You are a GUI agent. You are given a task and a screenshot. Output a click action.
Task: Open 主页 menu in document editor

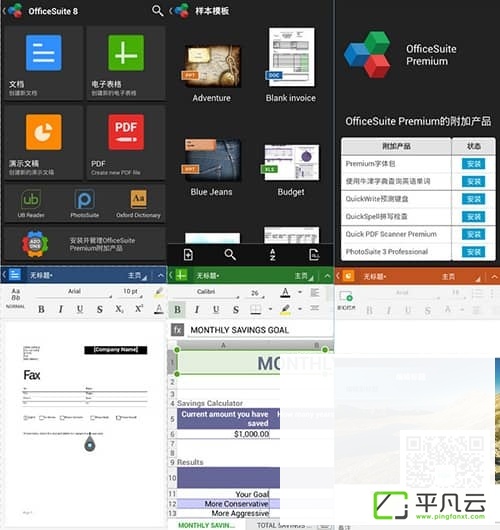pos(137,275)
